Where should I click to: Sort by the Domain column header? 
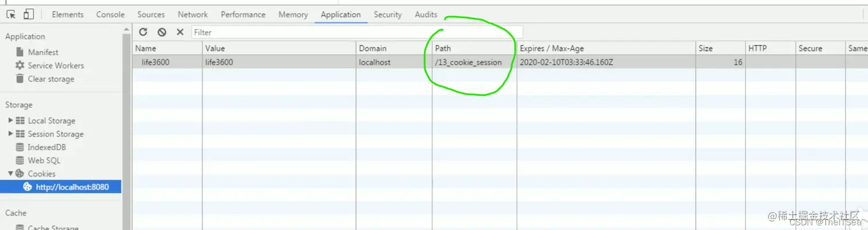(x=394, y=48)
